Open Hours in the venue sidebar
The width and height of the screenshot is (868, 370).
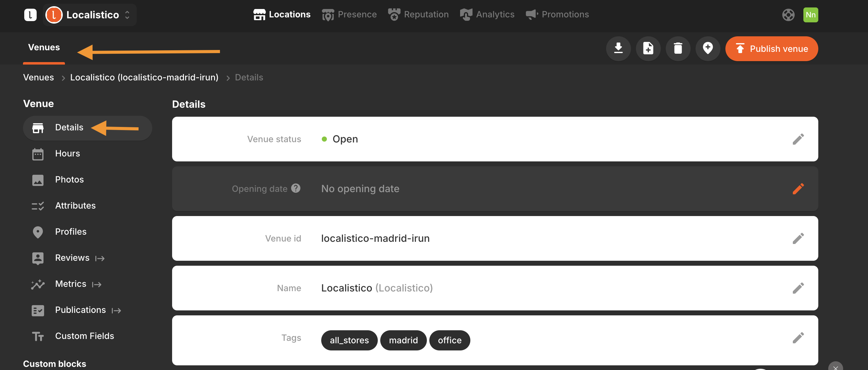[x=67, y=154]
